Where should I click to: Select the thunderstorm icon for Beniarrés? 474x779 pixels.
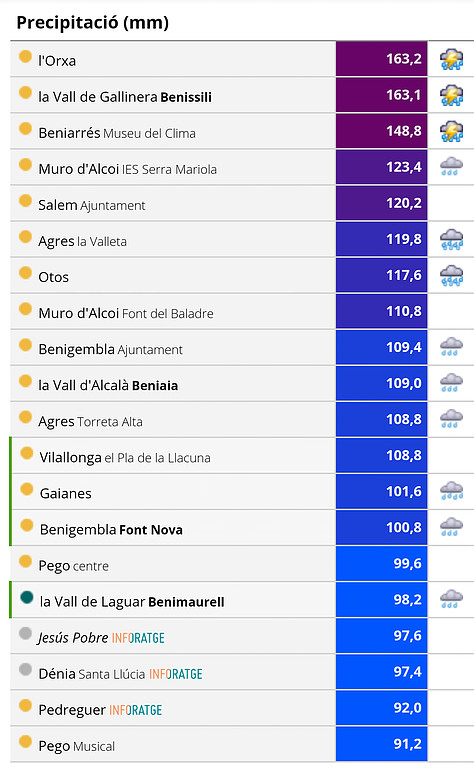(x=451, y=131)
